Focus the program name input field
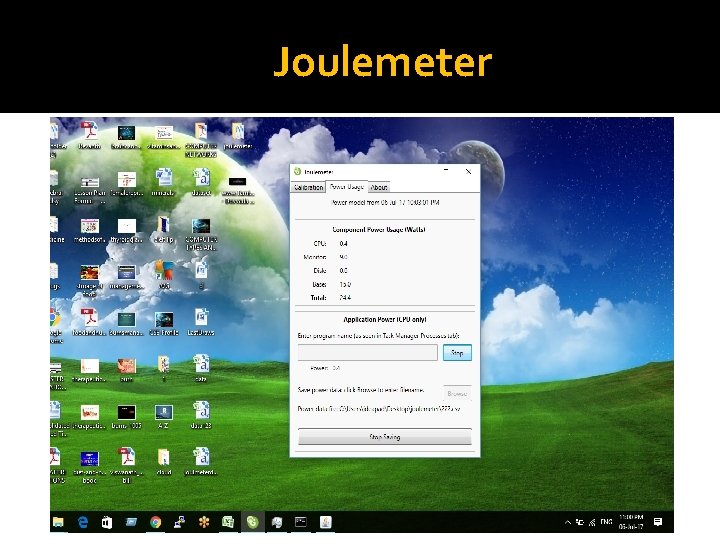 (367, 353)
